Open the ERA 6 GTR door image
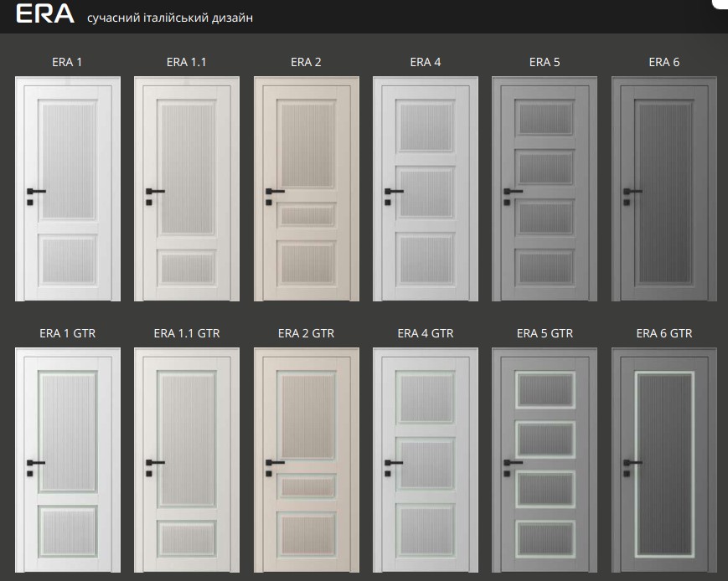This screenshot has width=728, height=581. click(664, 460)
